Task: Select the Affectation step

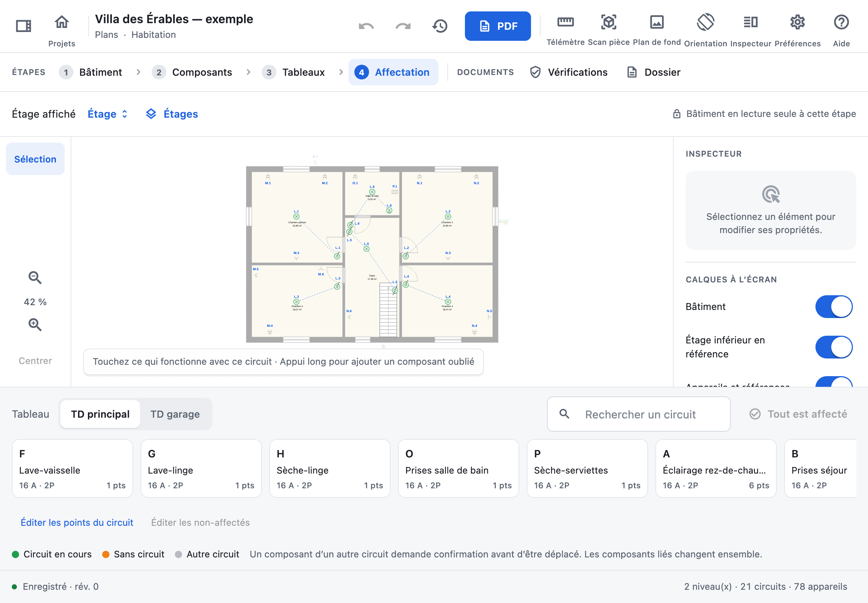Action: pyautogui.click(x=393, y=72)
